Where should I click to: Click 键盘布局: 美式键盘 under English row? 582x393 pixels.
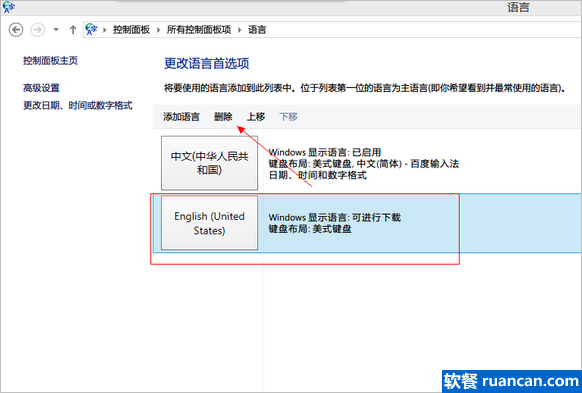point(310,229)
